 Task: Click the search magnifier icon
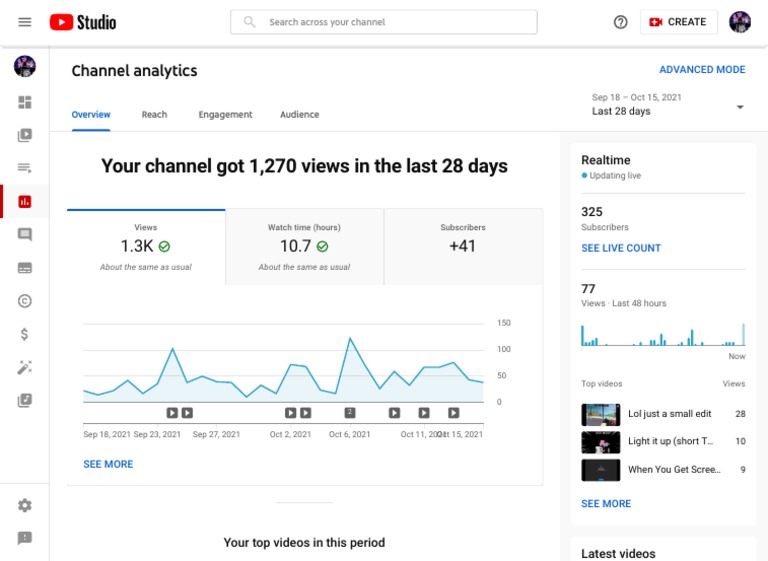click(249, 22)
